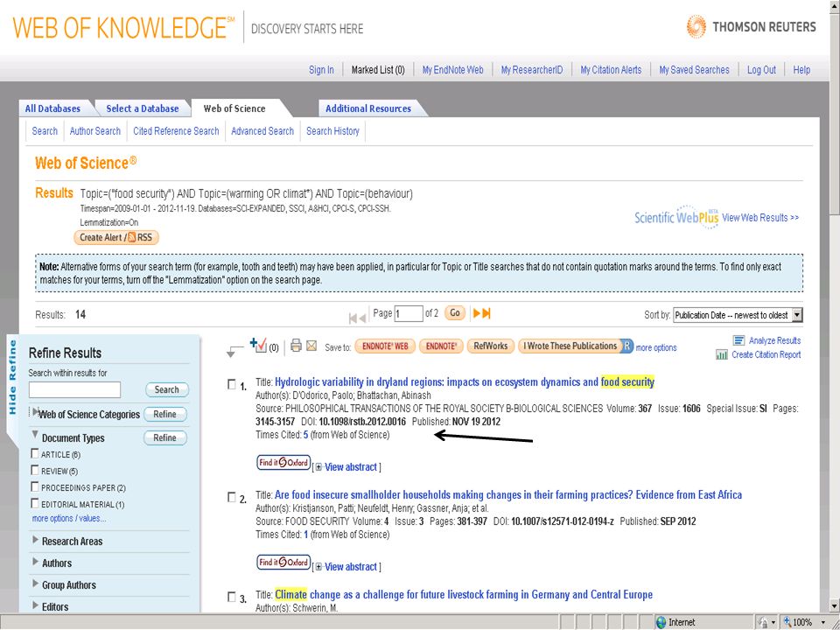
Task: Click the Search within results field
Action: click(74, 390)
